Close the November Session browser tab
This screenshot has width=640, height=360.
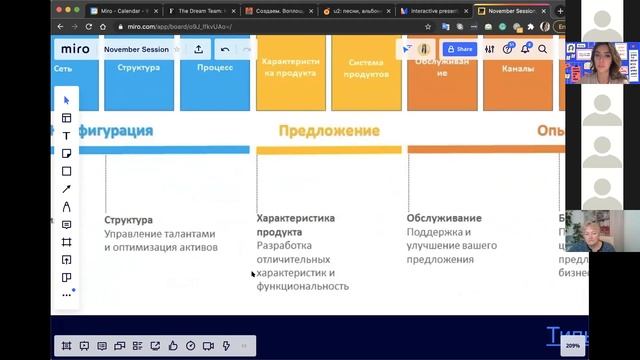pyautogui.click(x=544, y=11)
